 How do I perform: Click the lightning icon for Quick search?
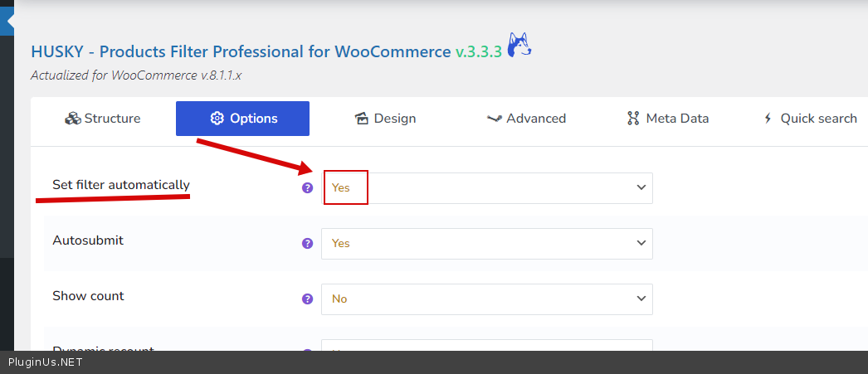coord(768,119)
